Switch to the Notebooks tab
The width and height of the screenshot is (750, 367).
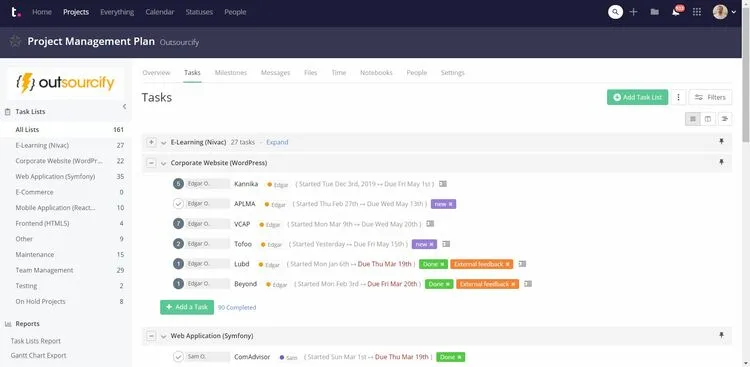(x=376, y=73)
